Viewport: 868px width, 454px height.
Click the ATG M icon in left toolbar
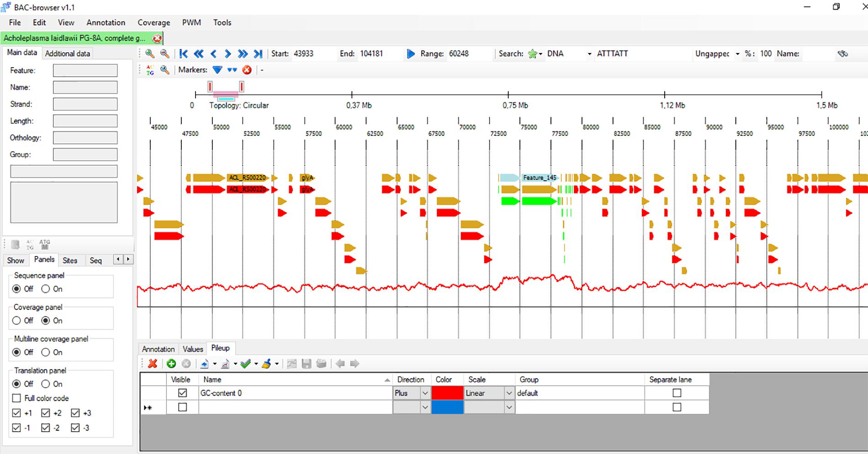[44, 245]
